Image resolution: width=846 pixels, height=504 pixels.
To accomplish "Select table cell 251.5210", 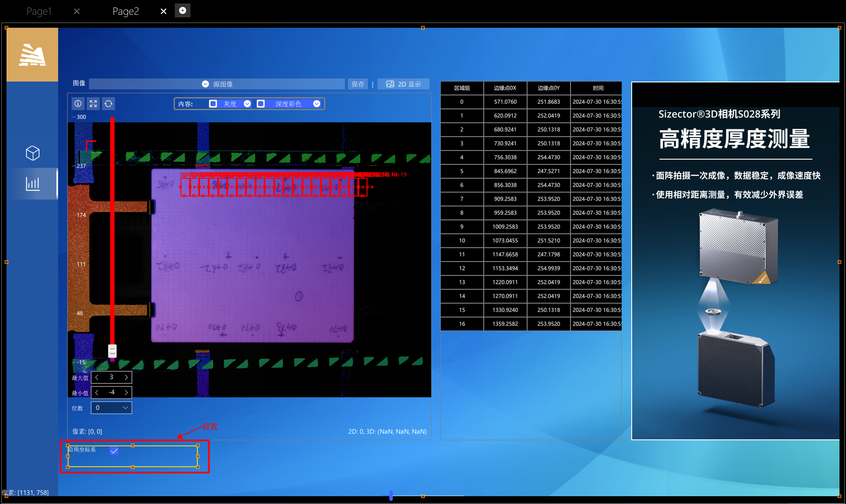I will tap(549, 241).
